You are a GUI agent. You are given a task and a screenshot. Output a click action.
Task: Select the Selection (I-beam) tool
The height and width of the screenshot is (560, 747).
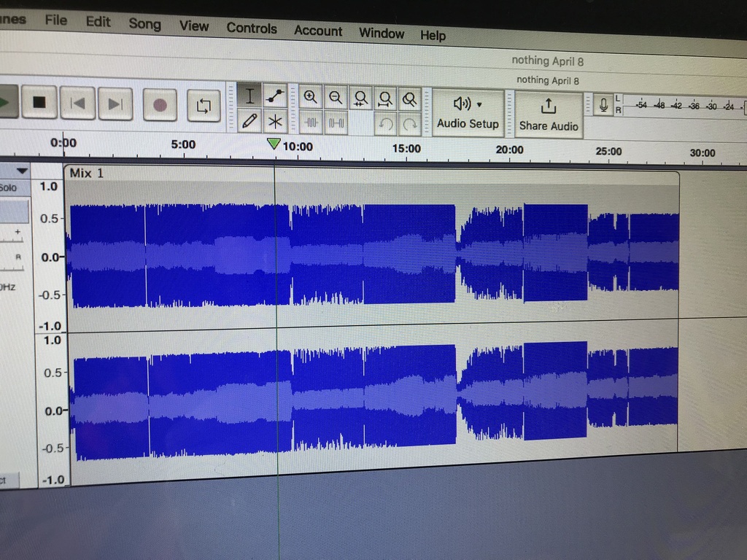pos(249,96)
